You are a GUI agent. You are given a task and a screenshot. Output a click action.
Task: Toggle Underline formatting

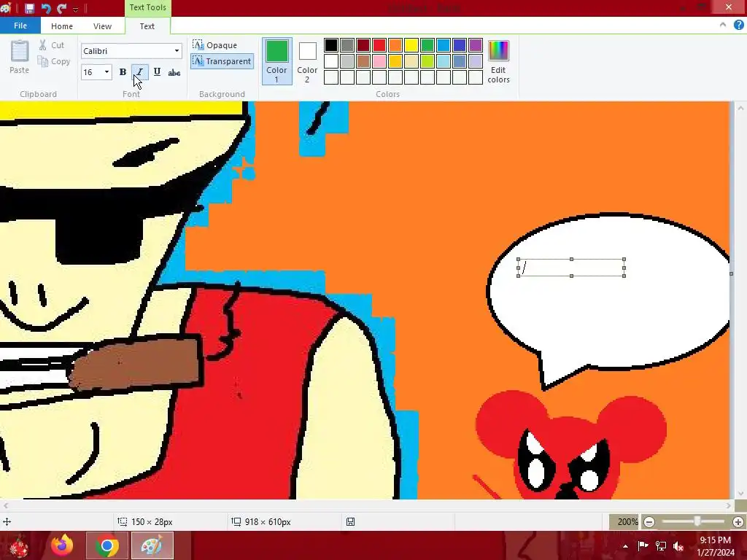[x=157, y=72]
